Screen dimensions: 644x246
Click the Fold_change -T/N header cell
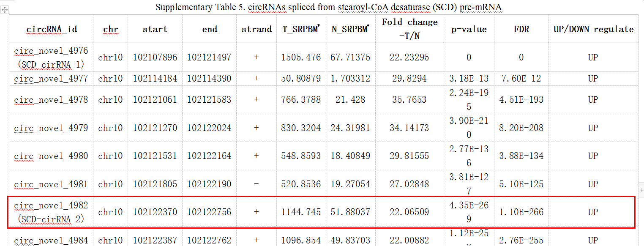click(409, 29)
